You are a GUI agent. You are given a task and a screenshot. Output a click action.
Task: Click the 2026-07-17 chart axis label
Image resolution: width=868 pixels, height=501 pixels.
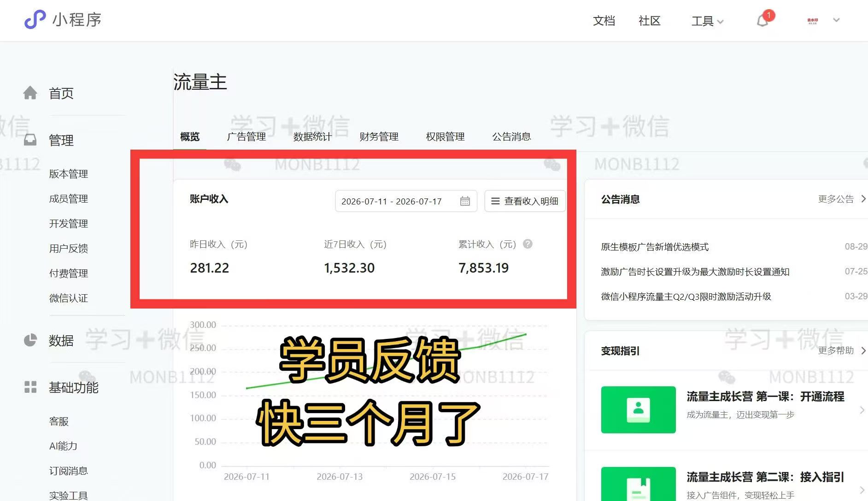526,477
